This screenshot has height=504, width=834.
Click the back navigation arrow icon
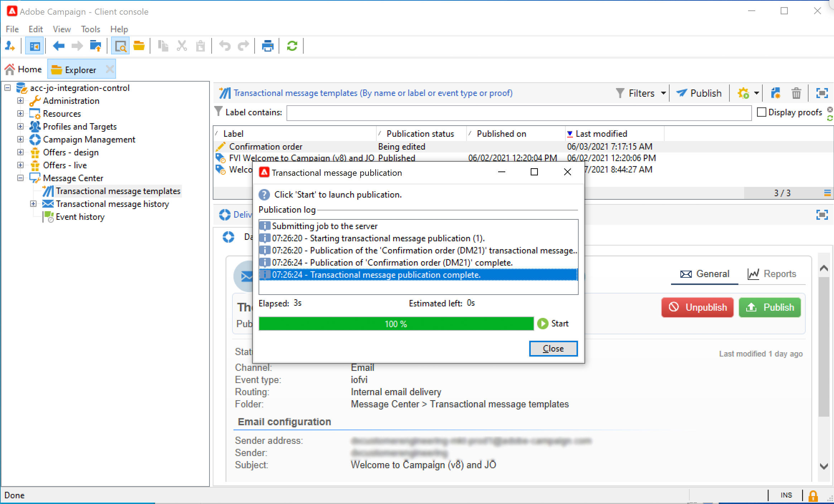coord(58,46)
